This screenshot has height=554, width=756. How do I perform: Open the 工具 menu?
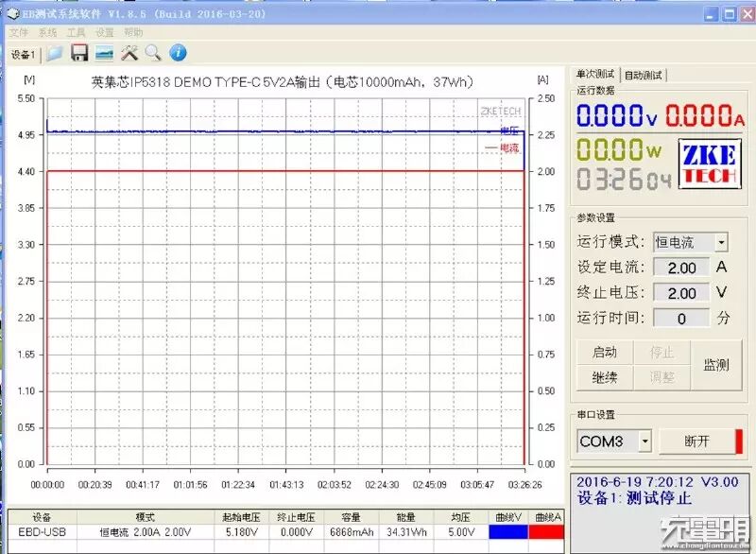coord(76,32)
